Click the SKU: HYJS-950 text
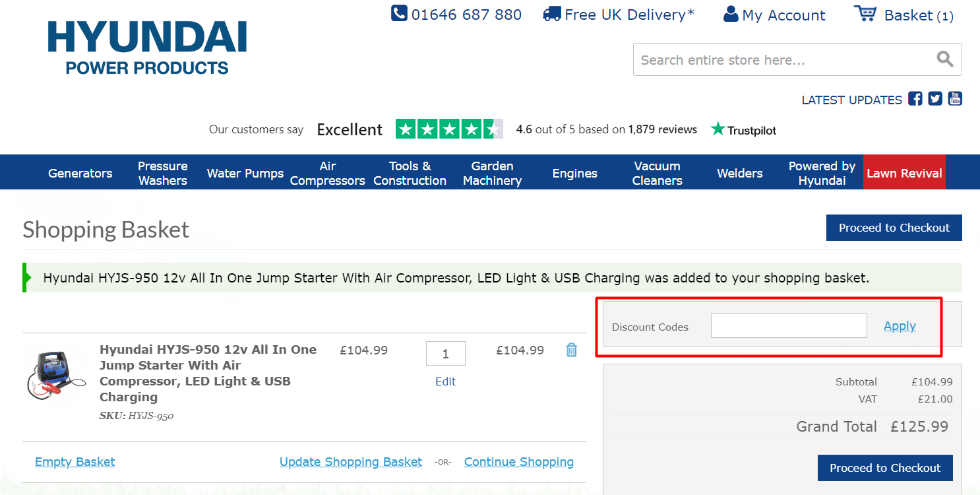Image resolution: width=980 pixels, height=495 pixels. pyautogui.click(x=137, y=416)
